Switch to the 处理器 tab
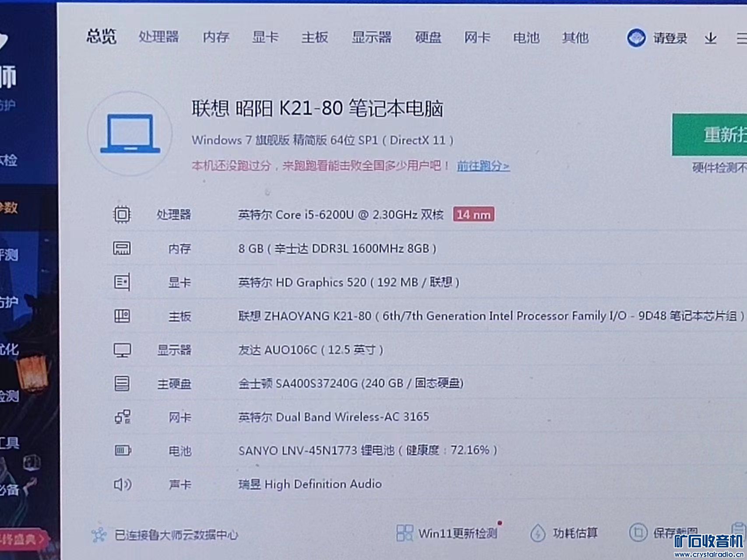The width and height of the screenshot is (747, 560). (x=159, y=37)
